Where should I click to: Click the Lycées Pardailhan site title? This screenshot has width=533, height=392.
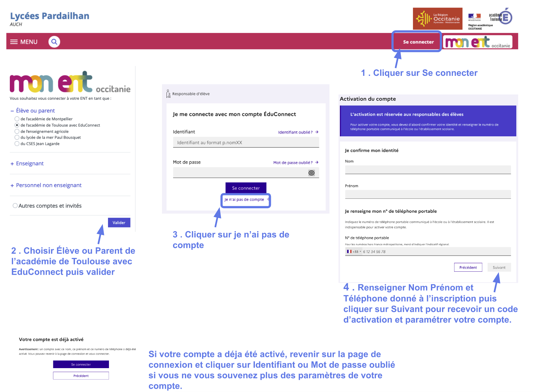click(x=49, y=16)
